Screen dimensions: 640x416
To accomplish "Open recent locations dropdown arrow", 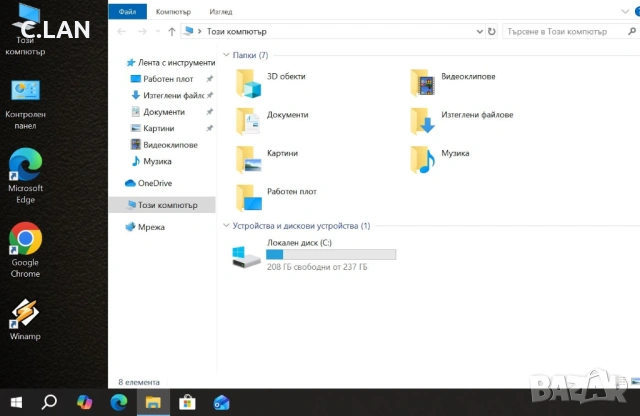I will (x=158, y=31).
